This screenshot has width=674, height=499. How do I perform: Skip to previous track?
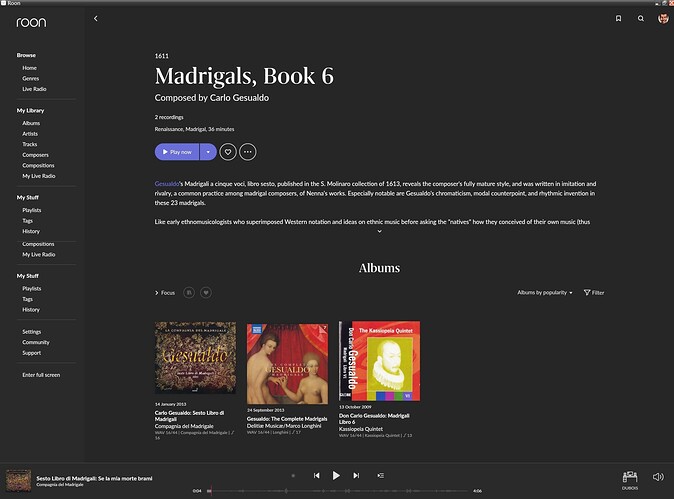(316, 475)
